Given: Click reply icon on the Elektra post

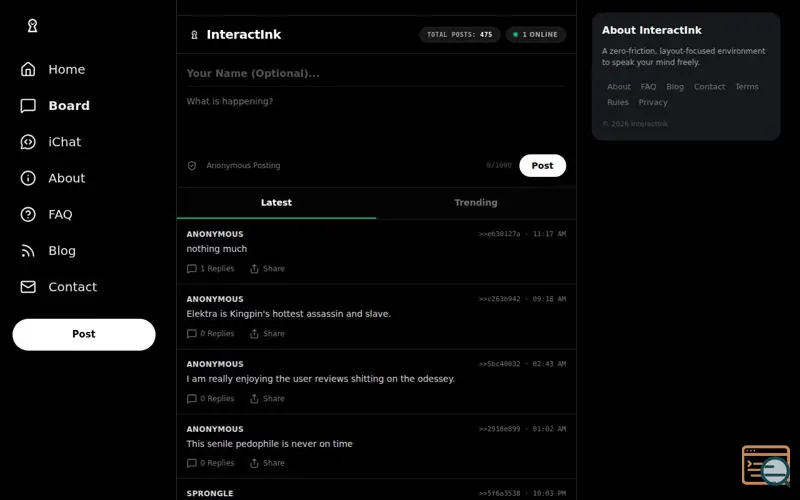Looking at the screenshot, I should [x=192, y=334].
